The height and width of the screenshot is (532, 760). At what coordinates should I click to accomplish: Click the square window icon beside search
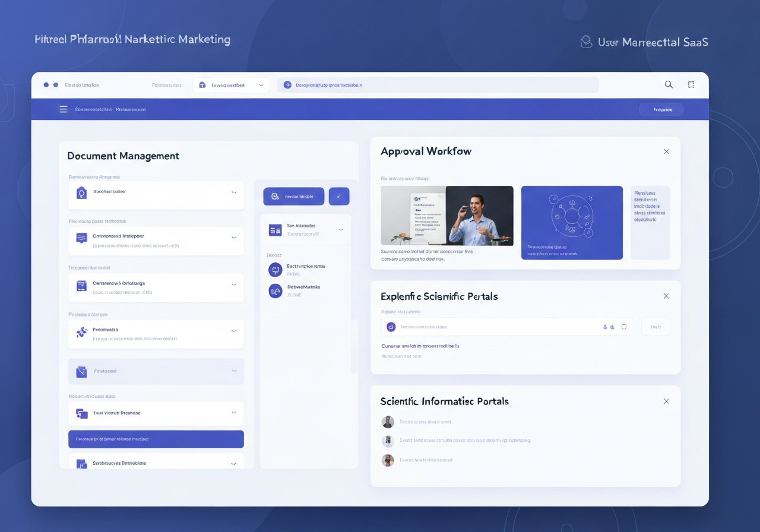tap(691, 85)
